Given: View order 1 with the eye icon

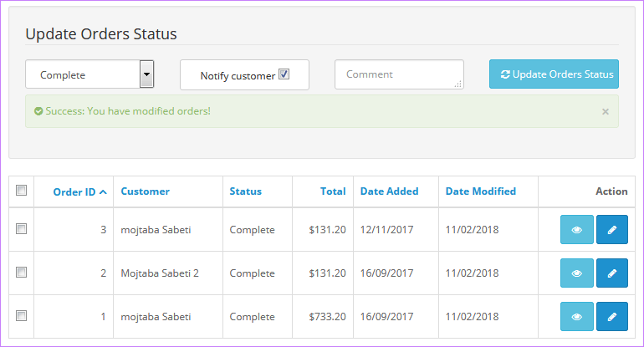Looking at the screenshot, I should click(x=577, y=317).
